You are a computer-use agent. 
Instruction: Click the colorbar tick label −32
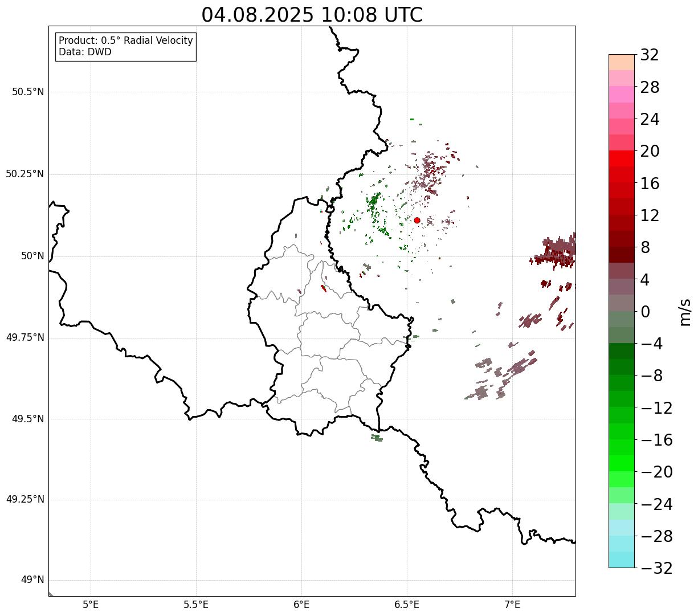(x=656, y=568)
